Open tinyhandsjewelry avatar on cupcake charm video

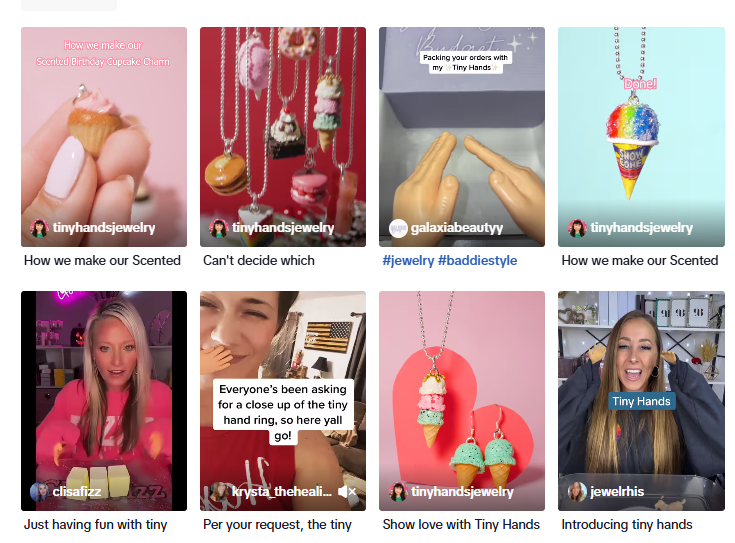pos(39,228)
